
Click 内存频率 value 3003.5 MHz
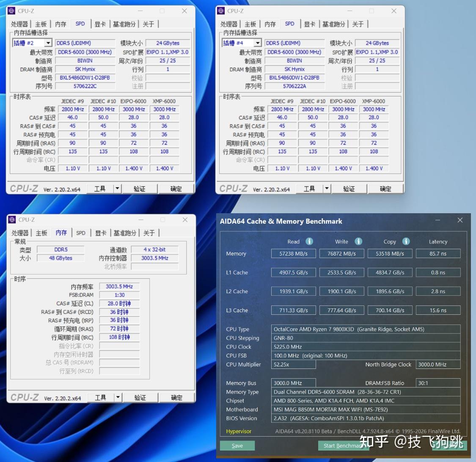coord(119,286)
